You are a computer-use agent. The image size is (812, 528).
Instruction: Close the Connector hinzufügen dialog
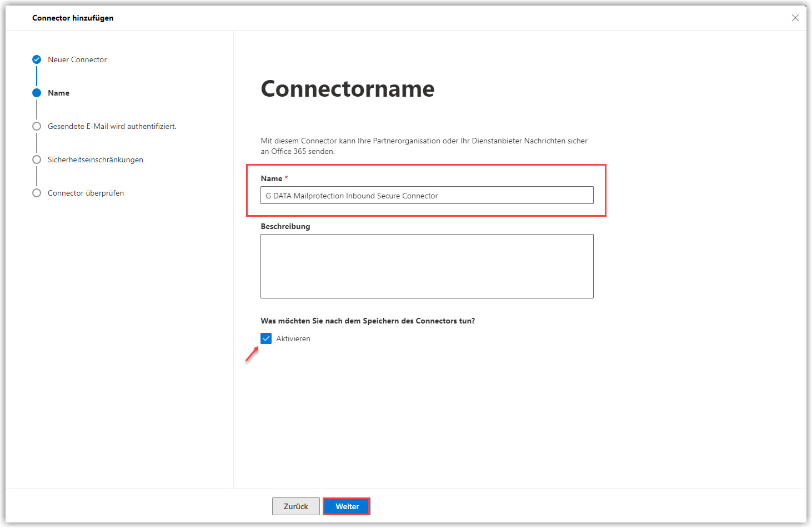click(x=795, y=18)
